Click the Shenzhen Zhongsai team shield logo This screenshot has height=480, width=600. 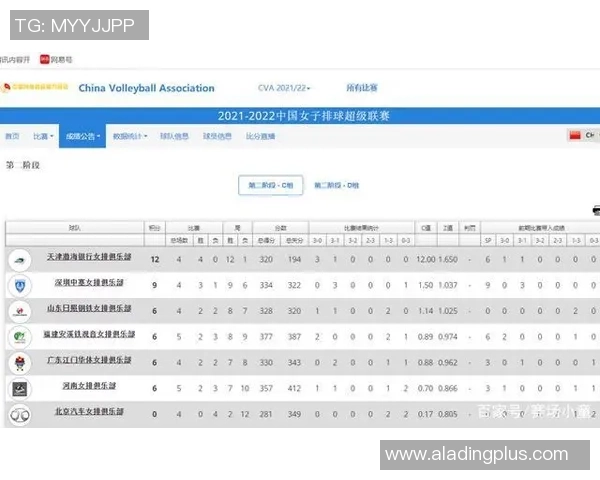coord(19,285)
